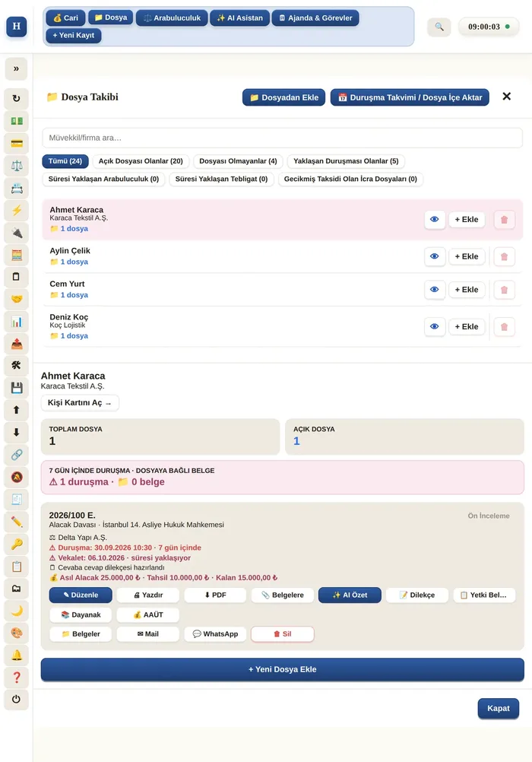
Task: Click the + Yeni Kayıt button
Action: (74, 36)
